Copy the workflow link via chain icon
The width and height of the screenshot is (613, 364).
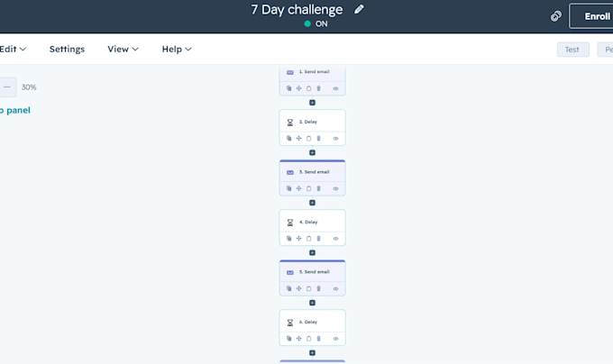pos(556,16)
